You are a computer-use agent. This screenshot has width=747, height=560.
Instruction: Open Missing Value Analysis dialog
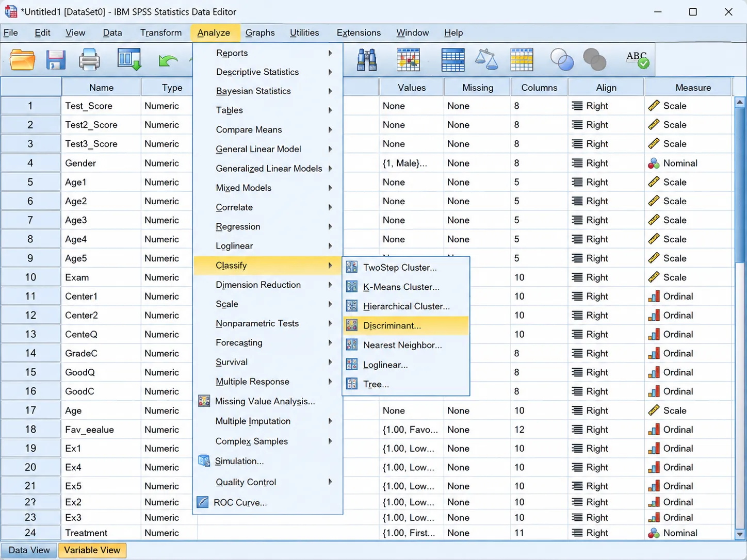[268, 401]
